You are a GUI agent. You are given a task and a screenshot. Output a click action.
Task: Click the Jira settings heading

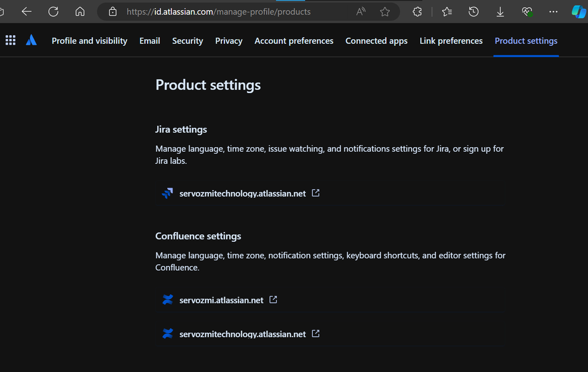pos(181,129)
